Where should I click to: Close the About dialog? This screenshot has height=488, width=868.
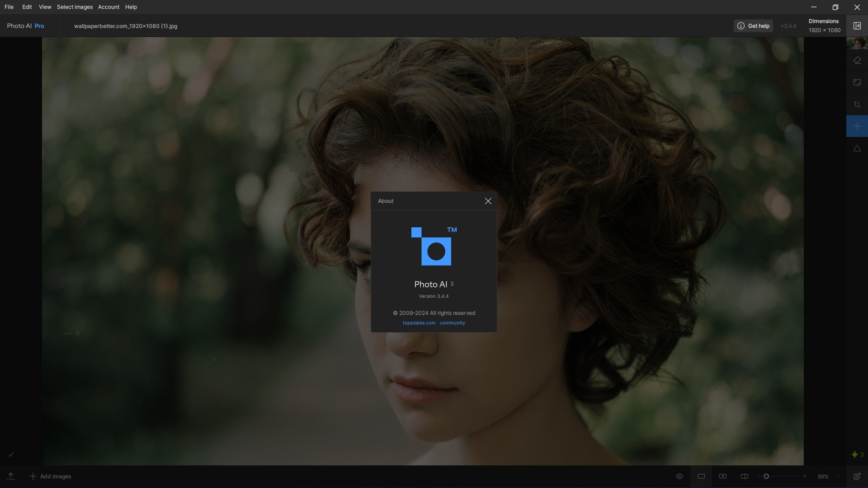coord(488,201)
